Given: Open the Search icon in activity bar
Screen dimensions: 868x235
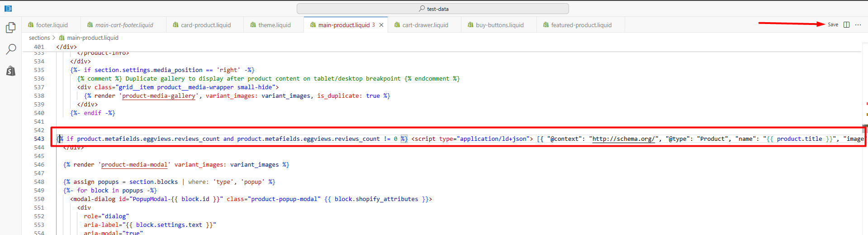Looking at the screenshot, I should pos(11,49).
